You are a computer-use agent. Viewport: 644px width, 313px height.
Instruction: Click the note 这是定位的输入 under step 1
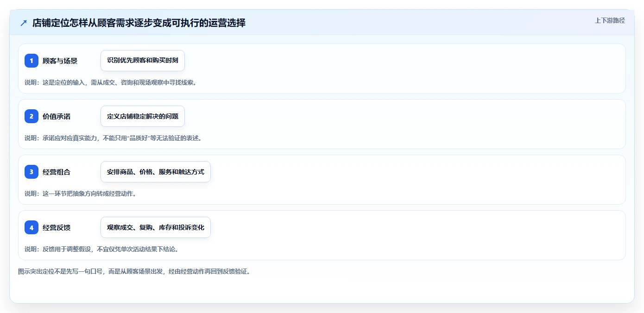click(111, 82)
